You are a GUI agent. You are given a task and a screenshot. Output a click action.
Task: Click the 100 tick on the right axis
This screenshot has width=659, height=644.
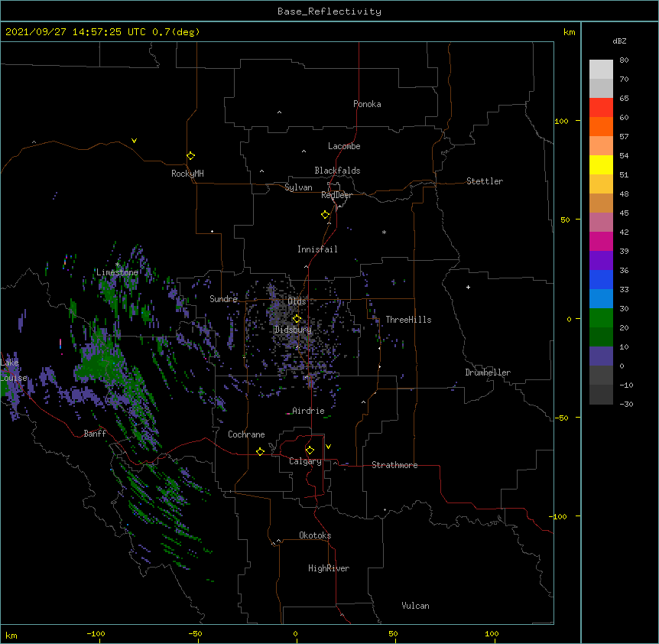[561, 122]
